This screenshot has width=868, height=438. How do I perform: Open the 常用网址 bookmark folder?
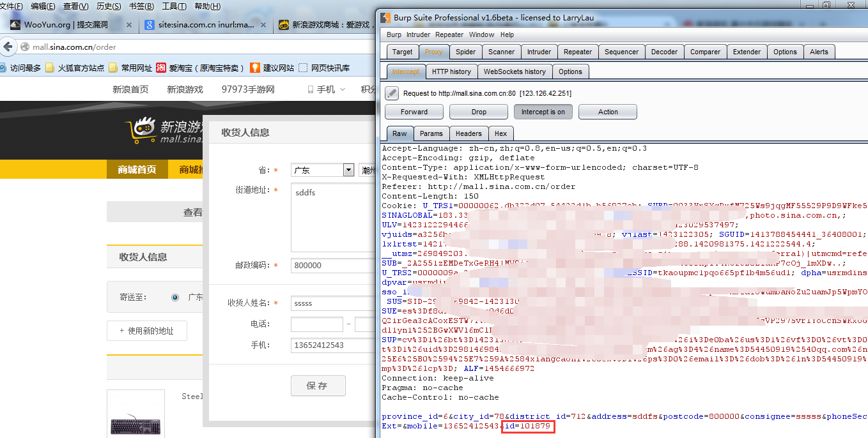pyautogui.click(x=130, y=68)
